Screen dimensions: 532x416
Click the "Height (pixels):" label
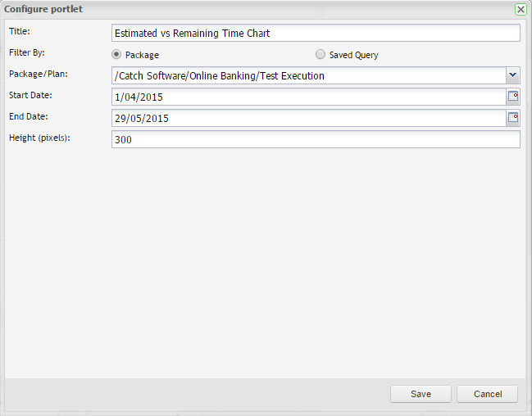coord(40,138)
